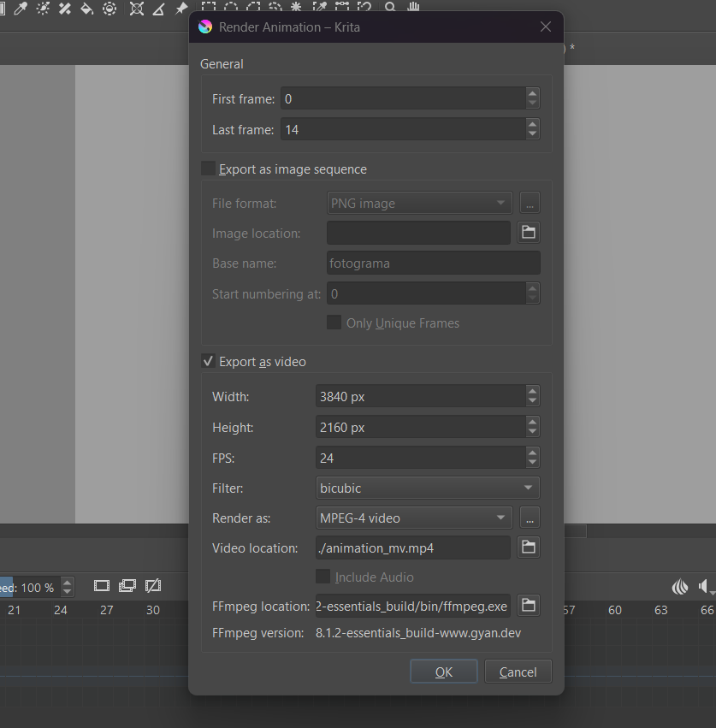The height and width of the screenshot is (728, 716).
Task: Open the Render as MPEG-4 video dropdown
Action: tap(414, 518)
